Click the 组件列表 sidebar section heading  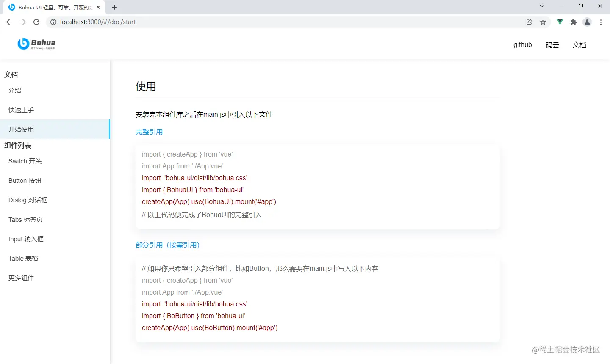click(x=18, y=145)
